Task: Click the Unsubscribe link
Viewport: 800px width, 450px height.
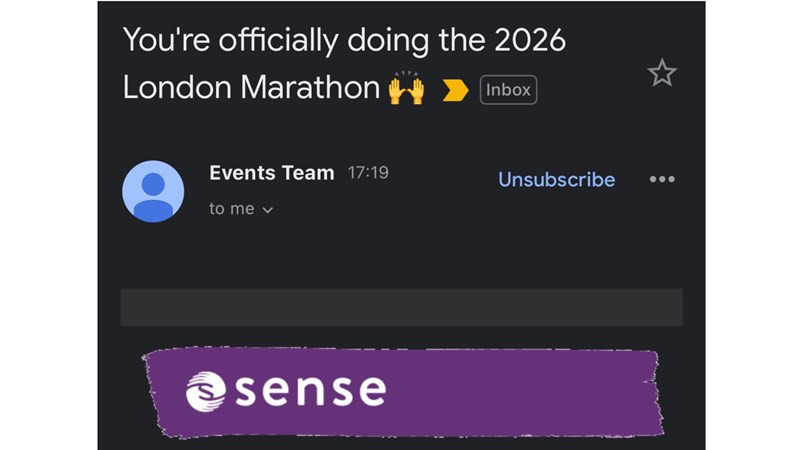Action: 556,180
